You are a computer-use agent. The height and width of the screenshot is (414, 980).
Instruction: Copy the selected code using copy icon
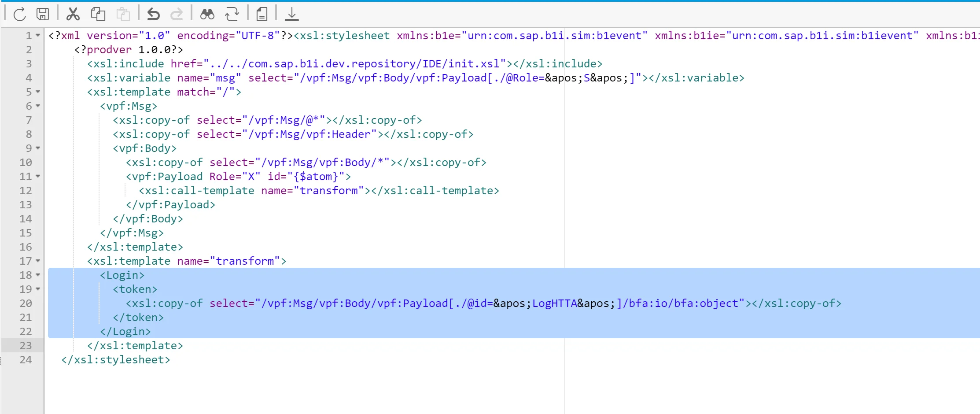point(98,14)
